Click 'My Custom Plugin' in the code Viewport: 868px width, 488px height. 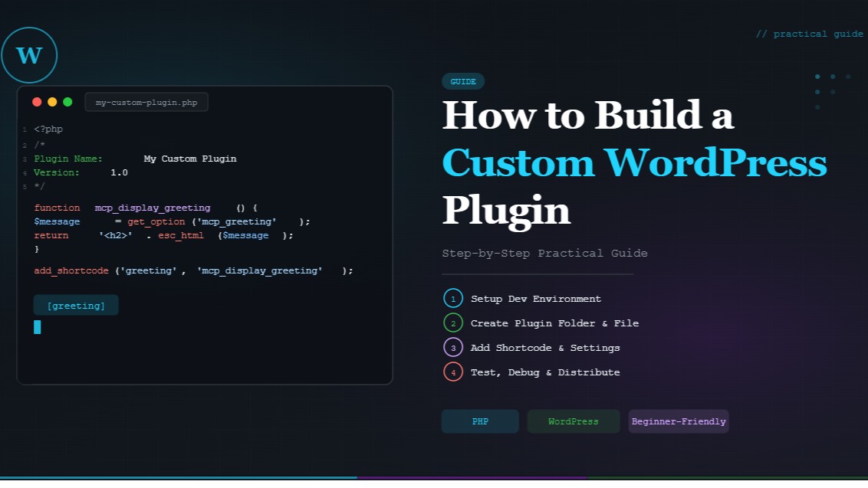[190, 159]
